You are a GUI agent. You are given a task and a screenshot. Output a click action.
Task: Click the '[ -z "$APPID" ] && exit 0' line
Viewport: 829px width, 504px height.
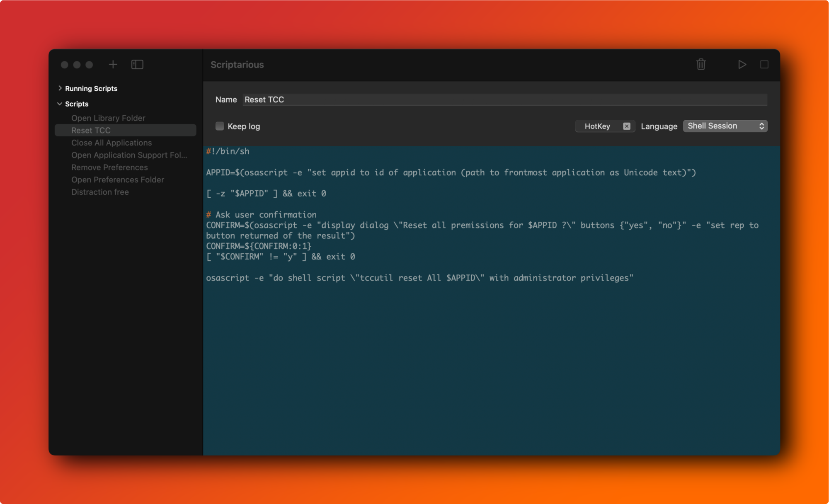tap(266, 194)
